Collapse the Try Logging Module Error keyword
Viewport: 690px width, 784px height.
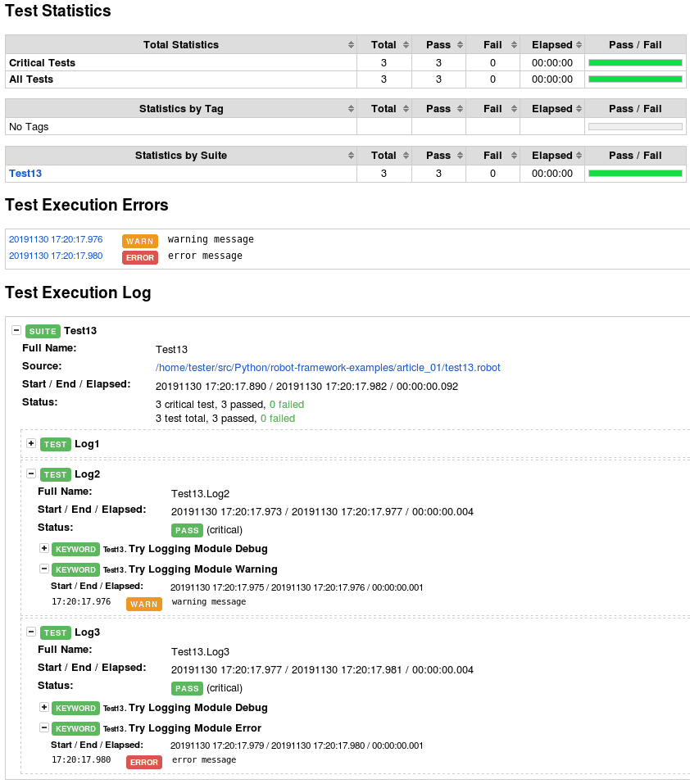[x=44, y=727]
